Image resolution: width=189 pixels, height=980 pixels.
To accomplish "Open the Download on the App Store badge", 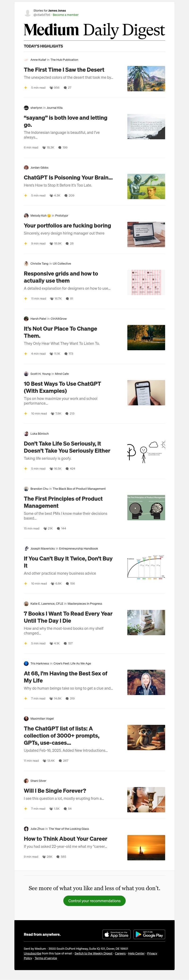I will 116,935.
